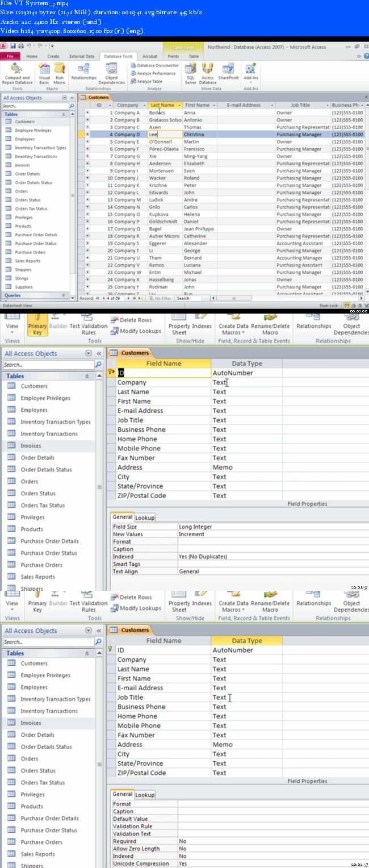
Task: Click the Validation Text property row
Action: coord(240,834)
